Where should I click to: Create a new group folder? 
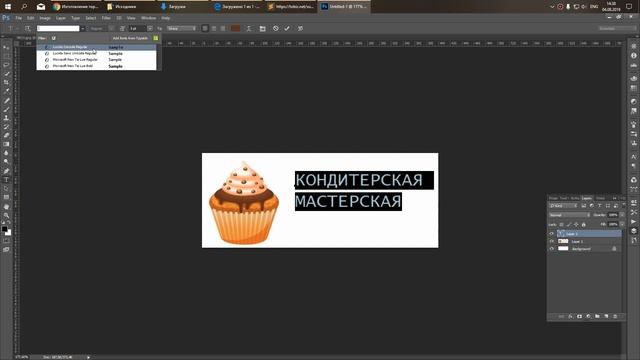coord(597,316)
